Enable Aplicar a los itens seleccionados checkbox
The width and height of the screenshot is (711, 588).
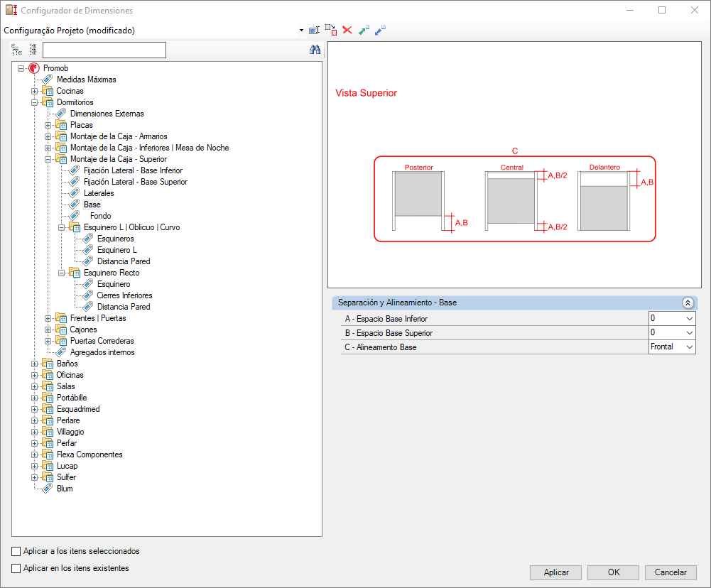coord(16,551)
